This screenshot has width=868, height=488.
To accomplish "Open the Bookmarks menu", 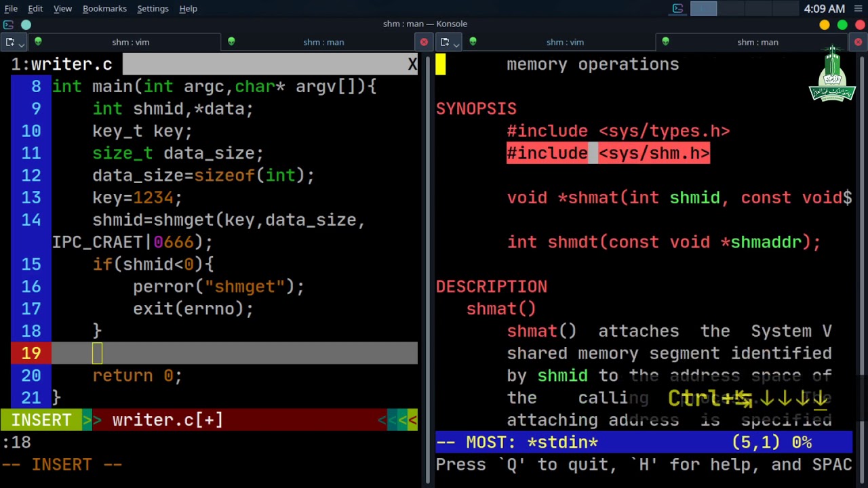I will pos(104,8).
